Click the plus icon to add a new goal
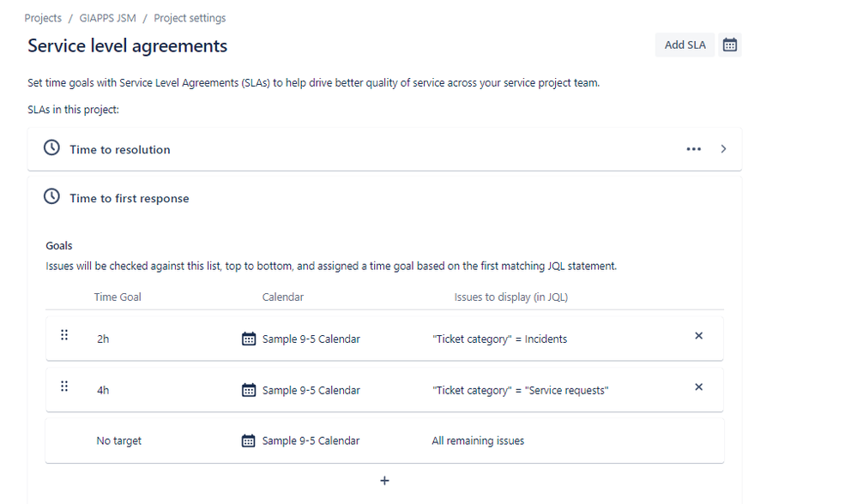 (385, 481)
